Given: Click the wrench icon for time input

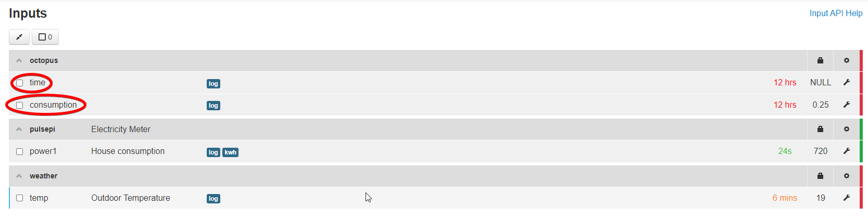Looking at the screenshot, I should [847, 82].
